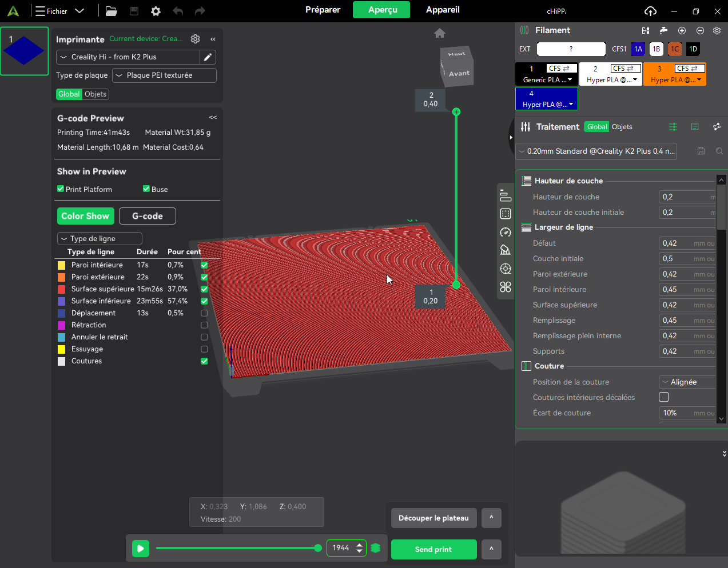Open the Position de la couture Alignée dropdown

coord(687,382)
